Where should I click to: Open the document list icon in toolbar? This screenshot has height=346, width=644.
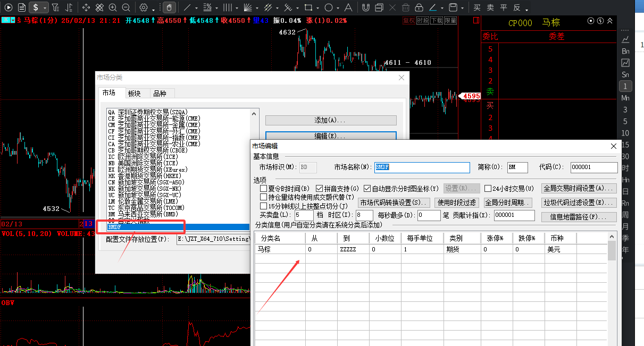(x=22, y=7)
